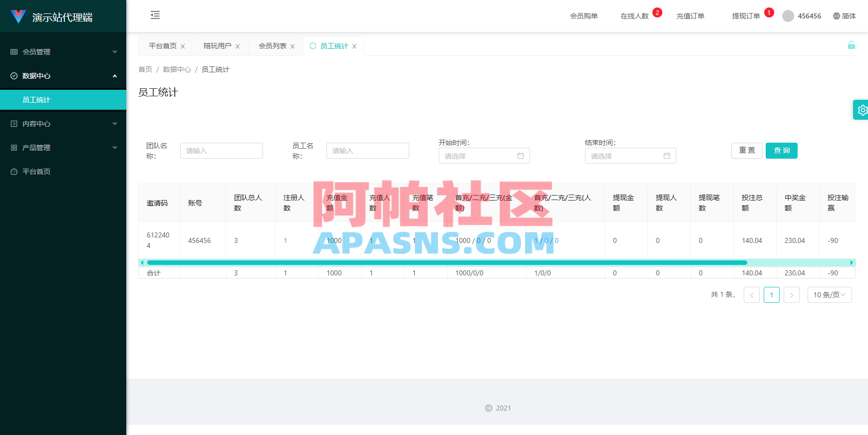
Task: Open 提现订单 in top bar
Action: click(x=746, y=16)
